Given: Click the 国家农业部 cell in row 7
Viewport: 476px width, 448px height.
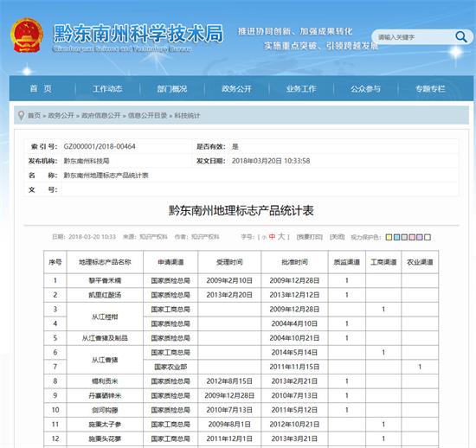Looking at the screenshot, I should click(x=170, y=367).
